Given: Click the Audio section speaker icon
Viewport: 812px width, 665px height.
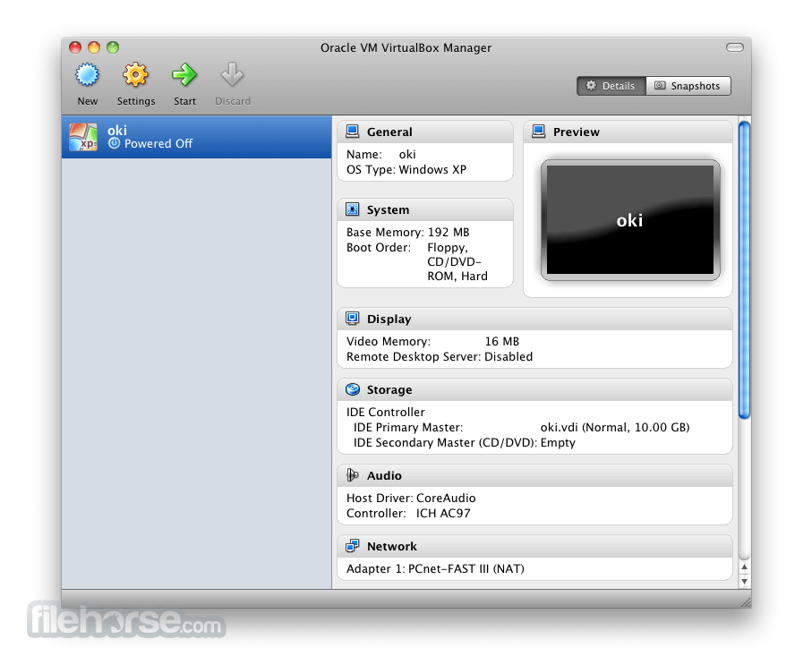Looking at the screenshot, I should [x=352, y=475].
